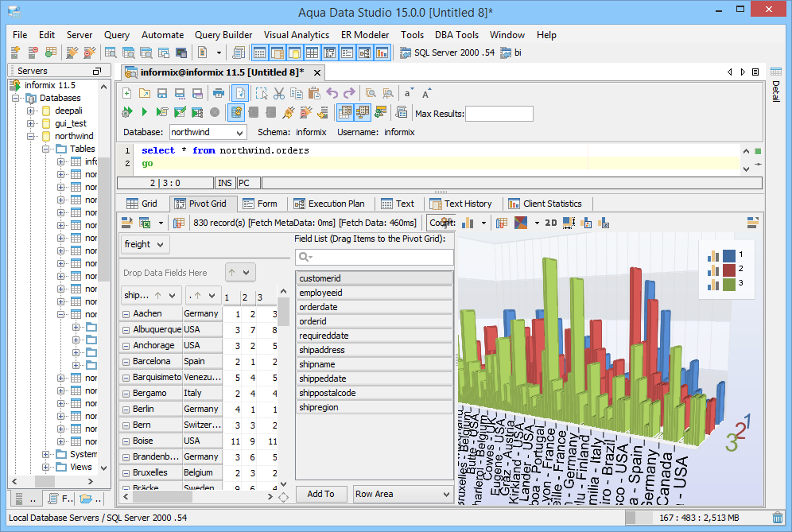Open a script file with the folder icon
The height and width of the screenshot is (532, 792).
click(x=145, y=94)
